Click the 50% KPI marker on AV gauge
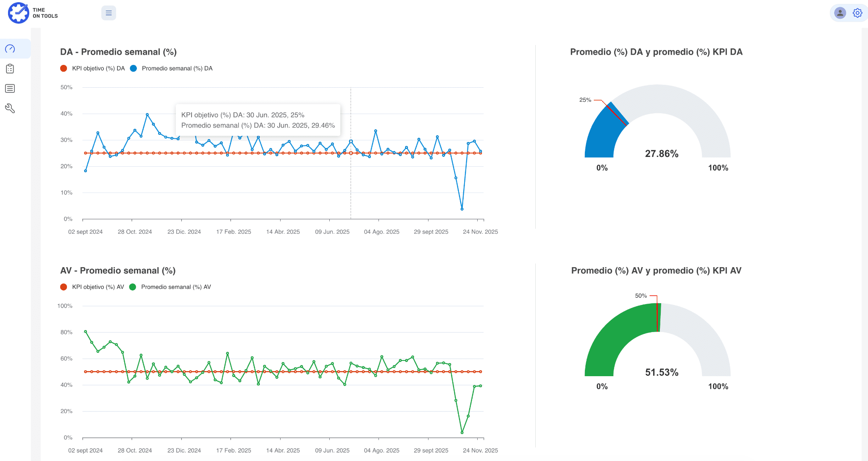The height and width of the screenshot is (461, 868). click(x=657, y=317)
